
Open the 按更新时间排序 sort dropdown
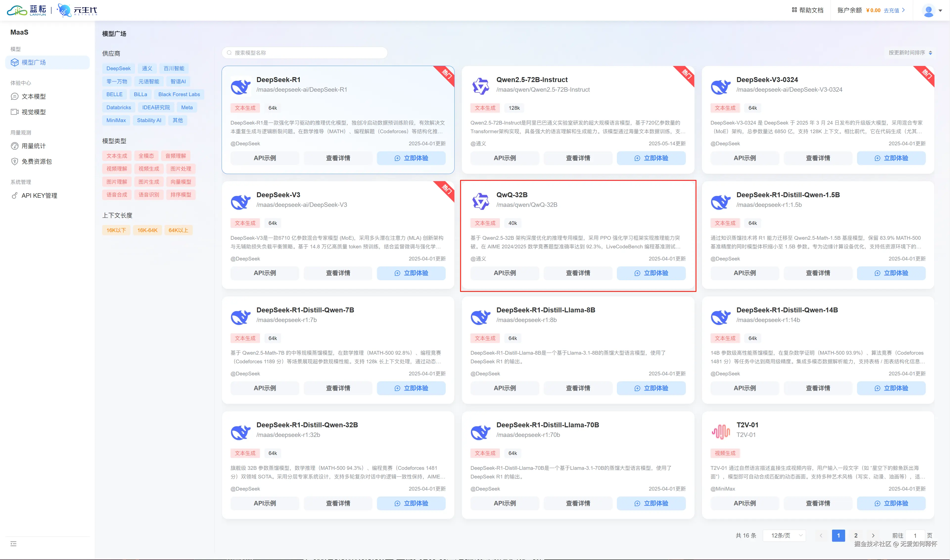pos(910,53)
